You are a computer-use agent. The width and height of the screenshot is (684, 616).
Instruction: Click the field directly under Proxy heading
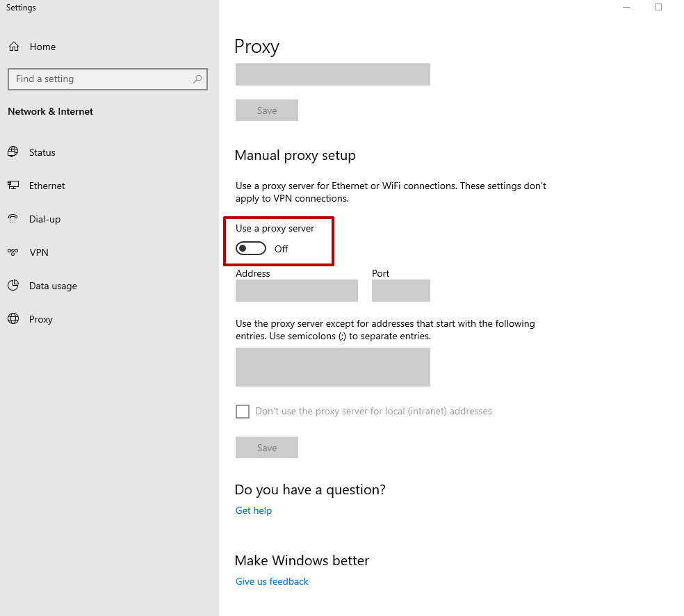333,74
